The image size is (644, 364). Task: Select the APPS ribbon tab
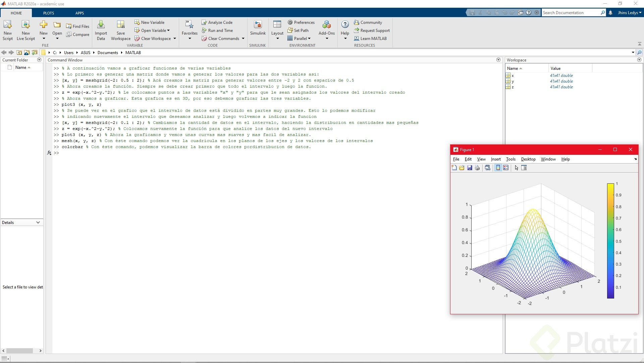(x=79, y=13)
